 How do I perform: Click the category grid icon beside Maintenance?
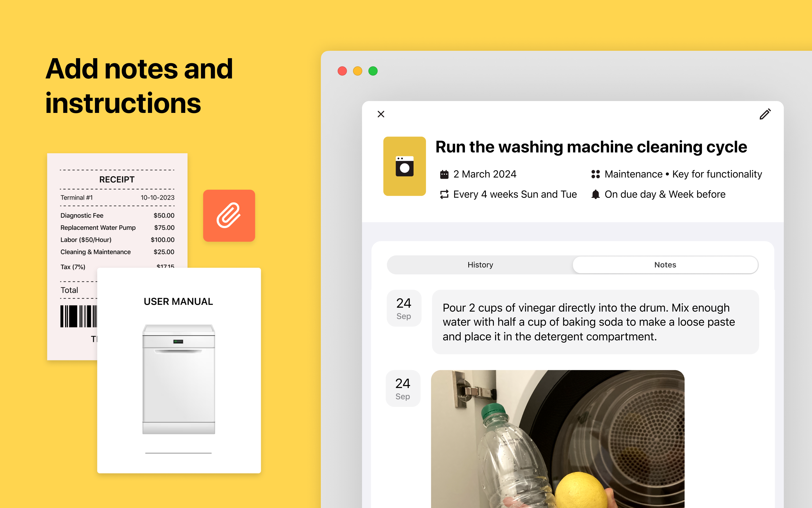click(x=595, y=174)
